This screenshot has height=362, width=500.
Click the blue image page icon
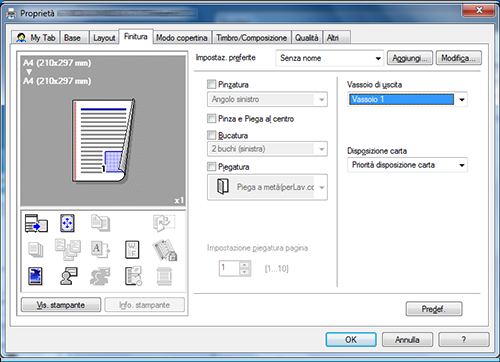[x=35, y=276]
